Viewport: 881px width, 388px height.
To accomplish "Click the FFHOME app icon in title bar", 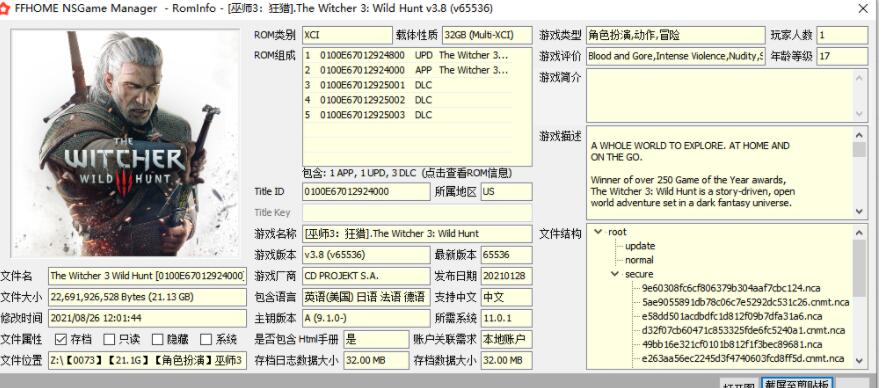I will pos(4,8).
